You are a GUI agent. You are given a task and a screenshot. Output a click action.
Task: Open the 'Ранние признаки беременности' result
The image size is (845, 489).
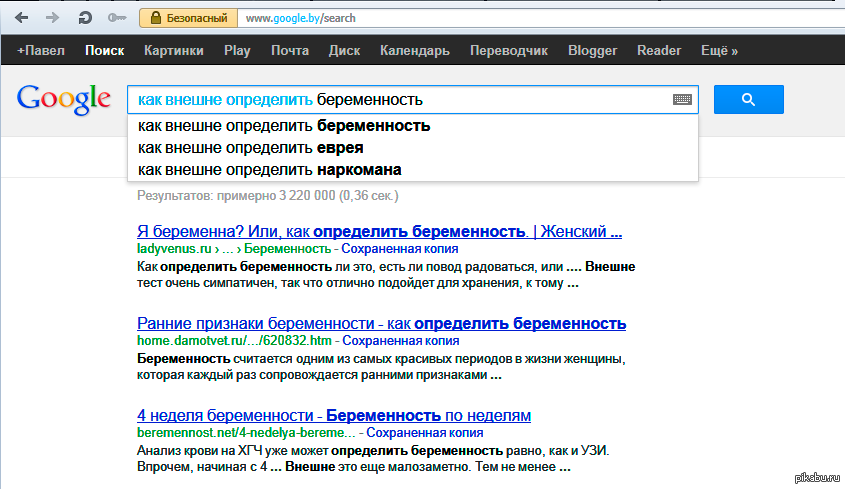click(381, 324)
